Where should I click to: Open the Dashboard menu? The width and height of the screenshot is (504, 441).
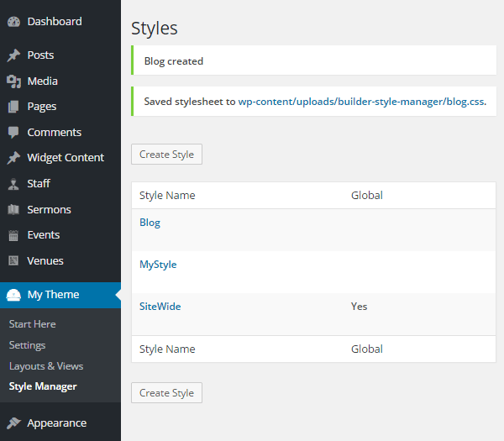point(60,22)
